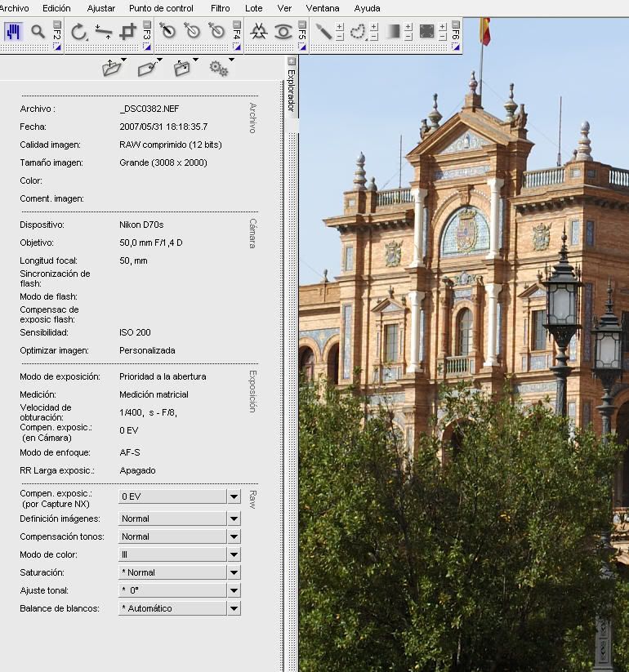The width and height of the screenshot is (629, 672).
Task: Click the file name _DSC0382.NEF
Action: tap(149, 109)
